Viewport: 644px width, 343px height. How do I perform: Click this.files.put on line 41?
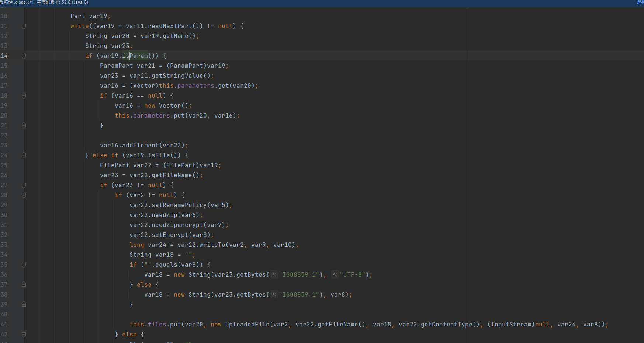155,325
